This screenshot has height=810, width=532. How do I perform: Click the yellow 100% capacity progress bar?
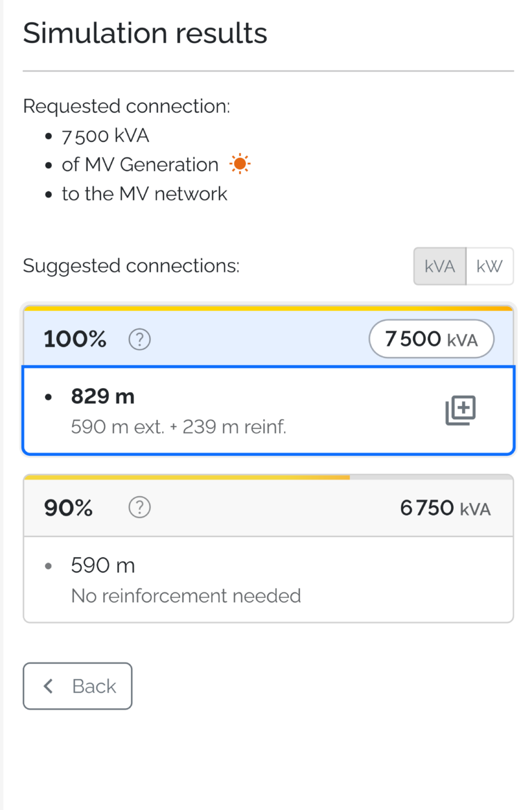tap(268, 308)
